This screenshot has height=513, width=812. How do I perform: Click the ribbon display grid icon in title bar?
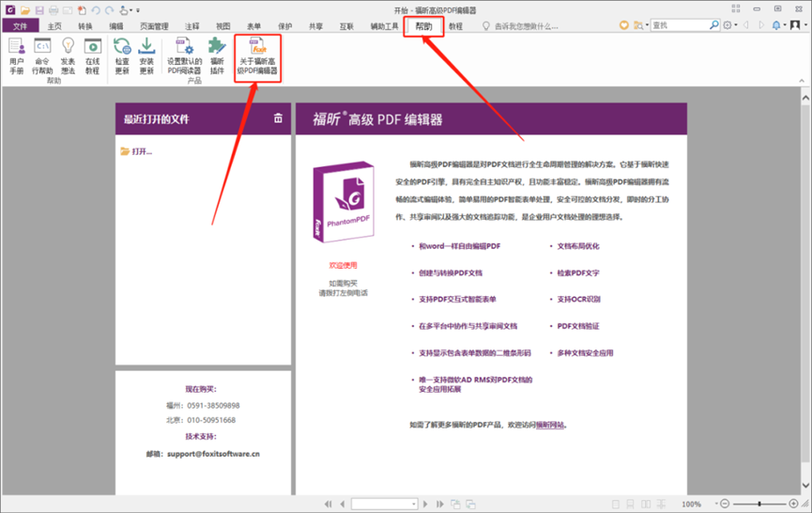(736, 8)
